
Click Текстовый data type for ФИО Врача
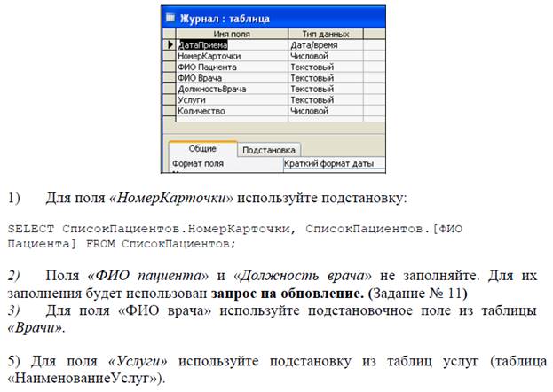pyautogui.click(x=326, y=77)
